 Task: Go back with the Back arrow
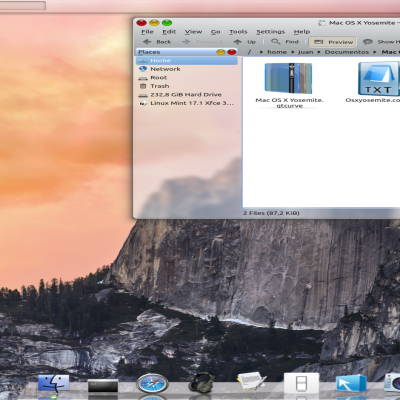coord(157,42)
